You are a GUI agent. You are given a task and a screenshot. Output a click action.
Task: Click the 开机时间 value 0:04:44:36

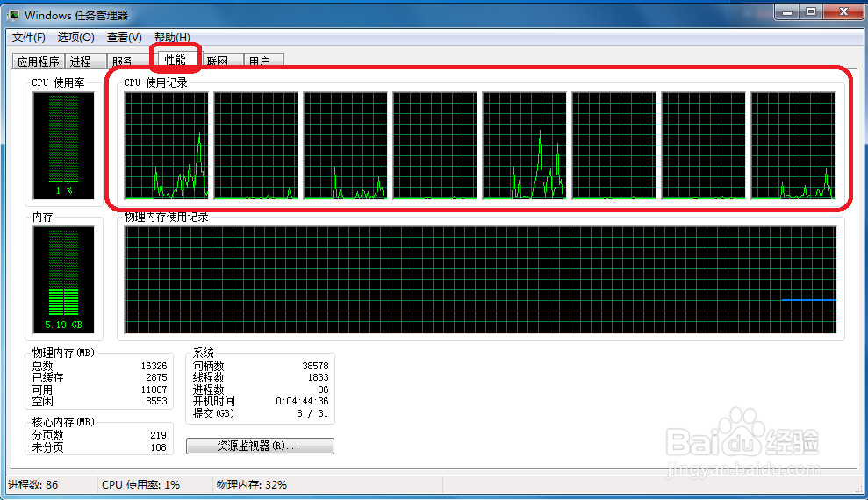(x=302, y=401)
